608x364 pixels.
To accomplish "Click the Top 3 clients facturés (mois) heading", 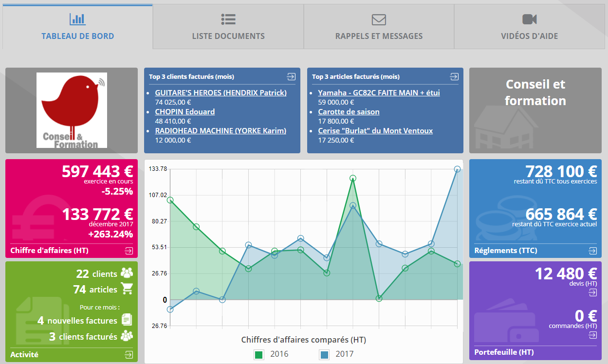I will [191, 76].
